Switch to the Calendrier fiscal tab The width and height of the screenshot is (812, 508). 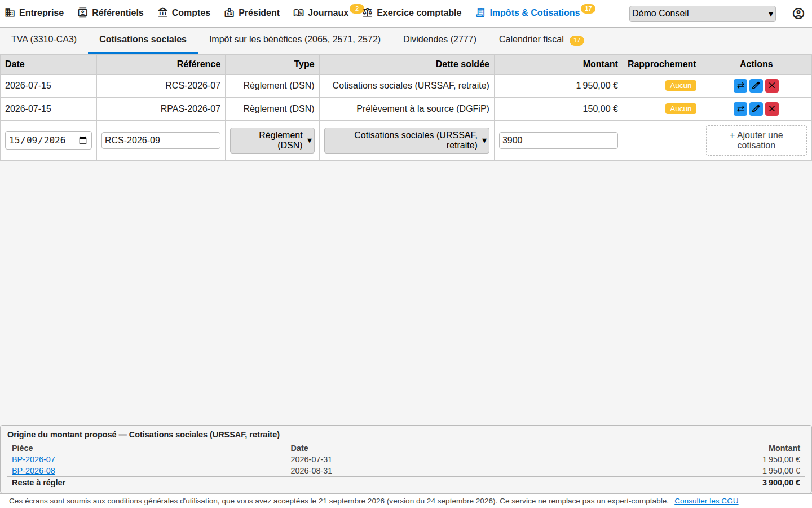coord(541,40)
